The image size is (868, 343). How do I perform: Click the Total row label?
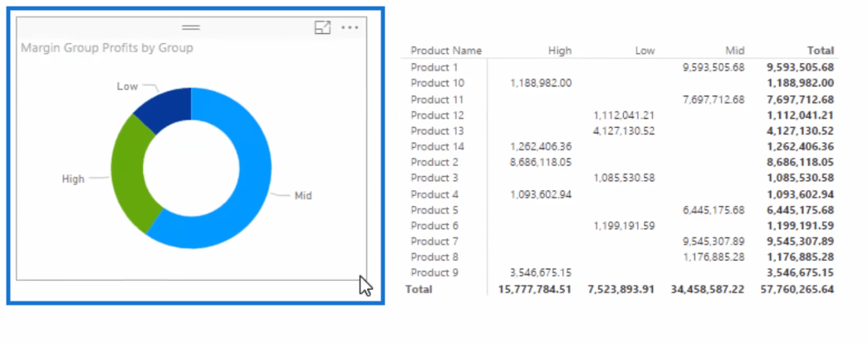click(x=419, y=289)
